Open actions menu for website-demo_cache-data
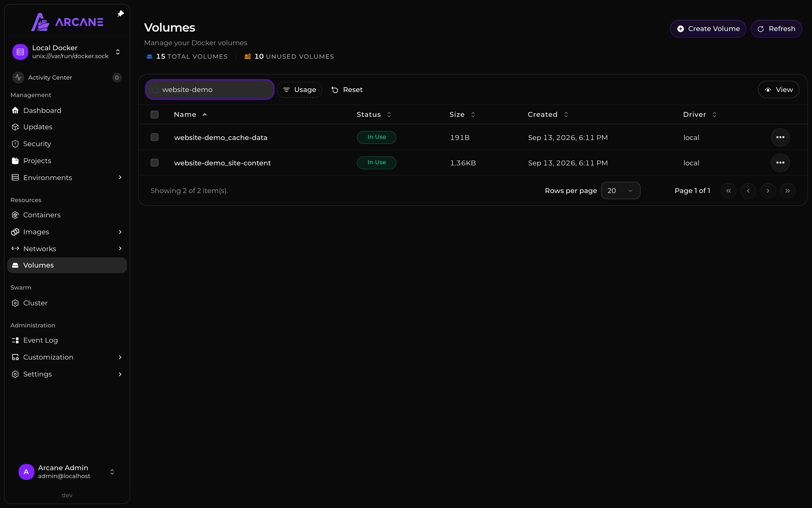Screen dimensions: 812x508 (x=780, y=137)
